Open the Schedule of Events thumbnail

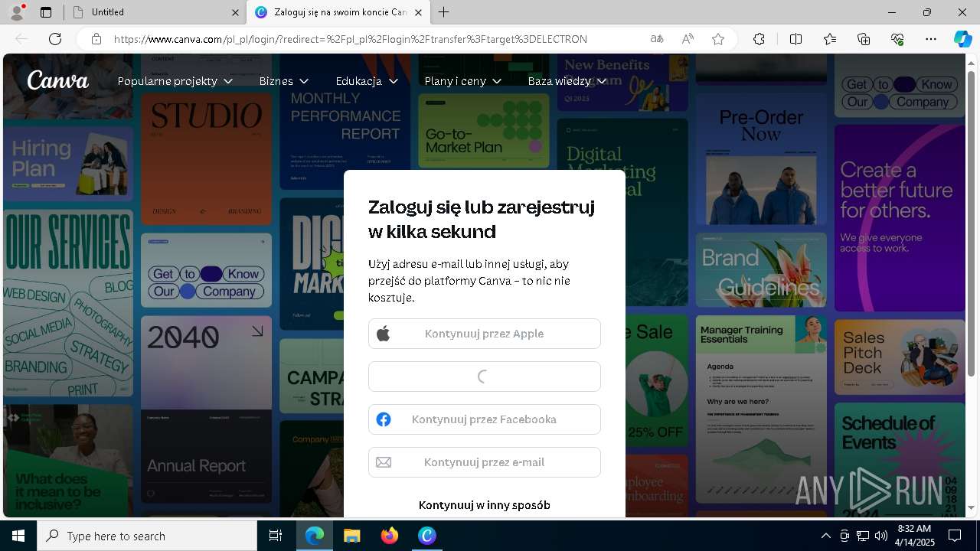(x=900, y=459)
